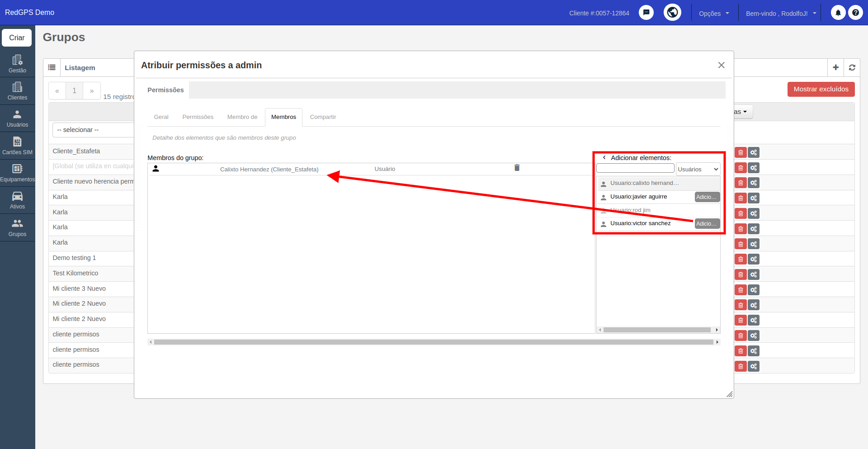This screenshot has height=449, width=868.
Task: Add Usuario:victor sanchez with Adicionar button
Action: tap(707, 223)
